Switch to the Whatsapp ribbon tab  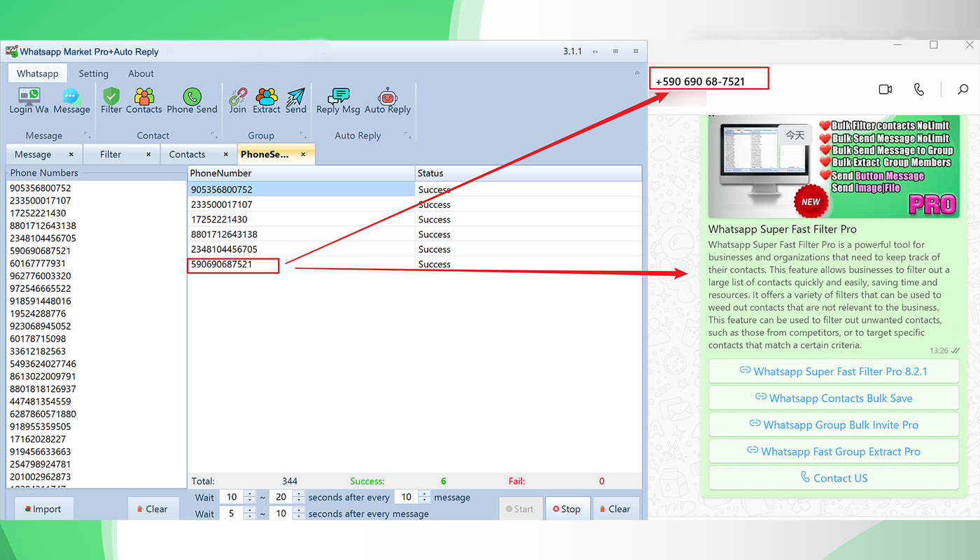click(38, 73)
